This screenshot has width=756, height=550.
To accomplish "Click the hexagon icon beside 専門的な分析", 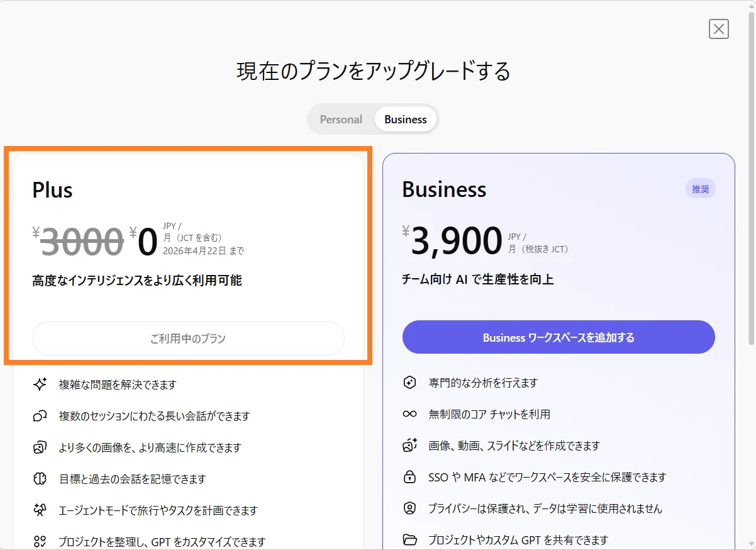I will (x=410, y=383).
